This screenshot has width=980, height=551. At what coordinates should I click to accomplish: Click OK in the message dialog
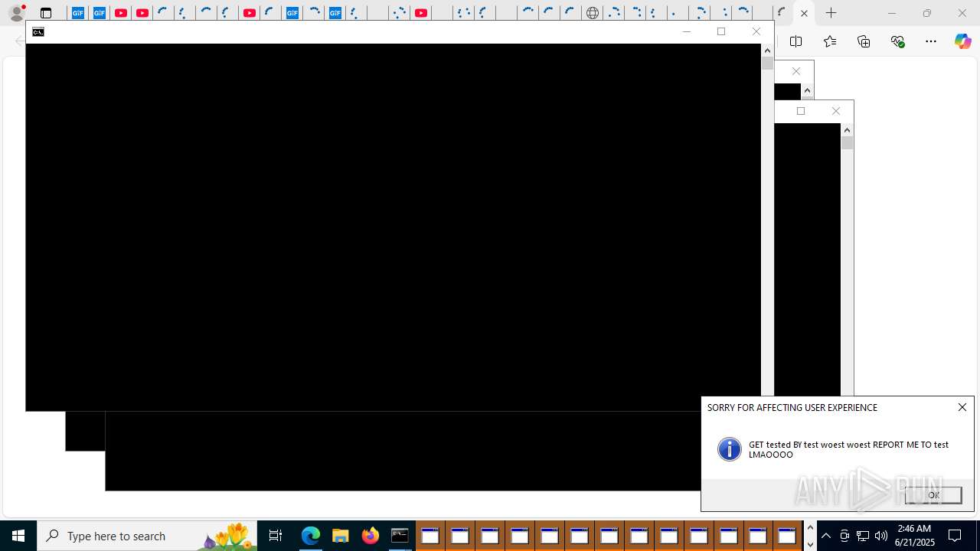point(933,495)
